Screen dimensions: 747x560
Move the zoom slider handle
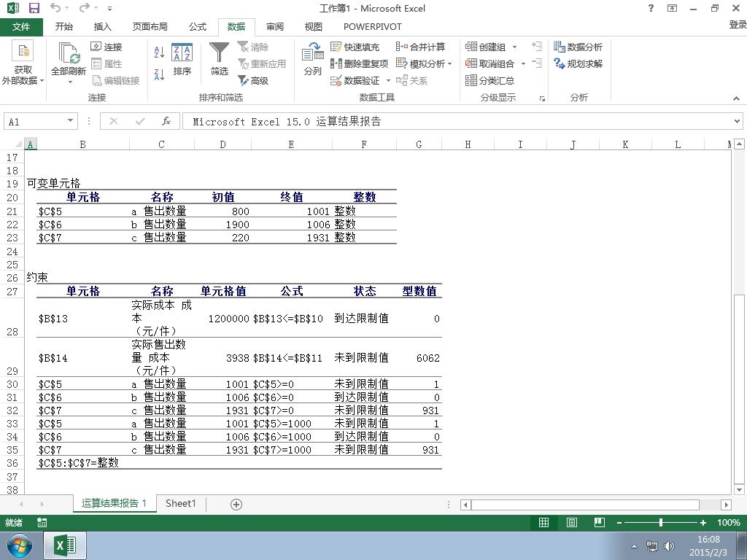pos(661,522)
